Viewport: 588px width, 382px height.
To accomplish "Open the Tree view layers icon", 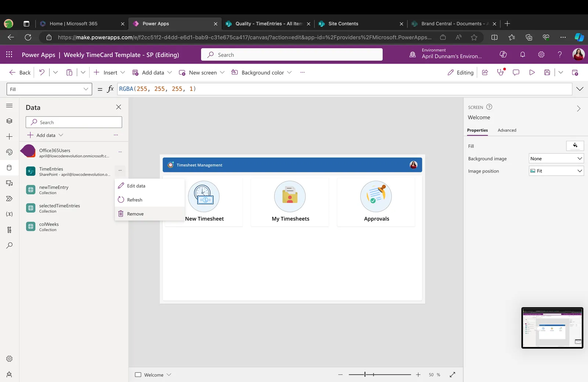I will pyautogui.click(x=10, y=121).
